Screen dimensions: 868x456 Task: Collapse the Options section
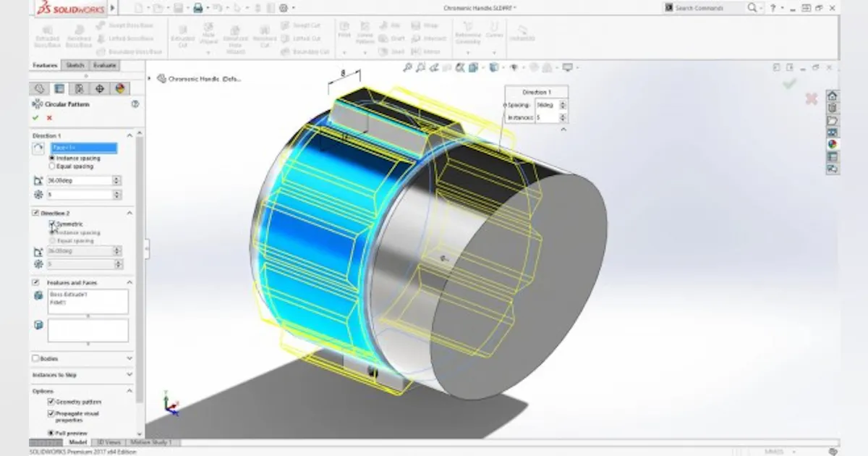(130, 391)
